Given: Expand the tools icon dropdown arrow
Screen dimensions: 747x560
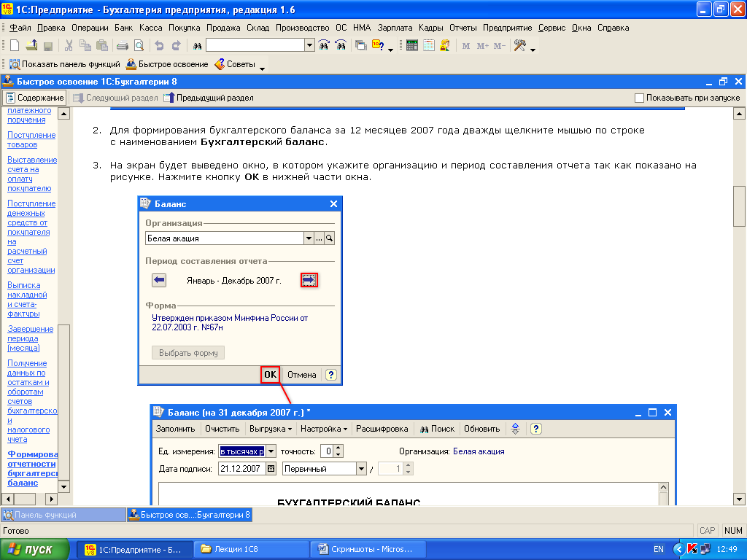Looking at the screenshot, I should click(533, 50).
